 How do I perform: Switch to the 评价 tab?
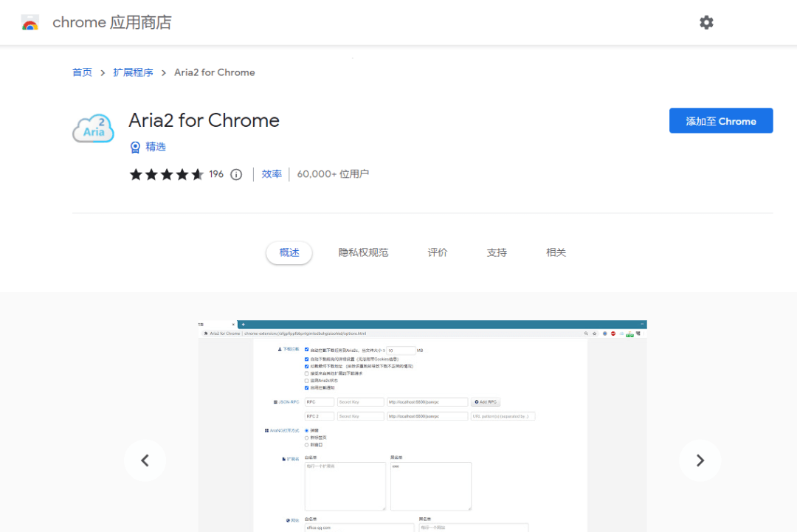click(437, 252)
